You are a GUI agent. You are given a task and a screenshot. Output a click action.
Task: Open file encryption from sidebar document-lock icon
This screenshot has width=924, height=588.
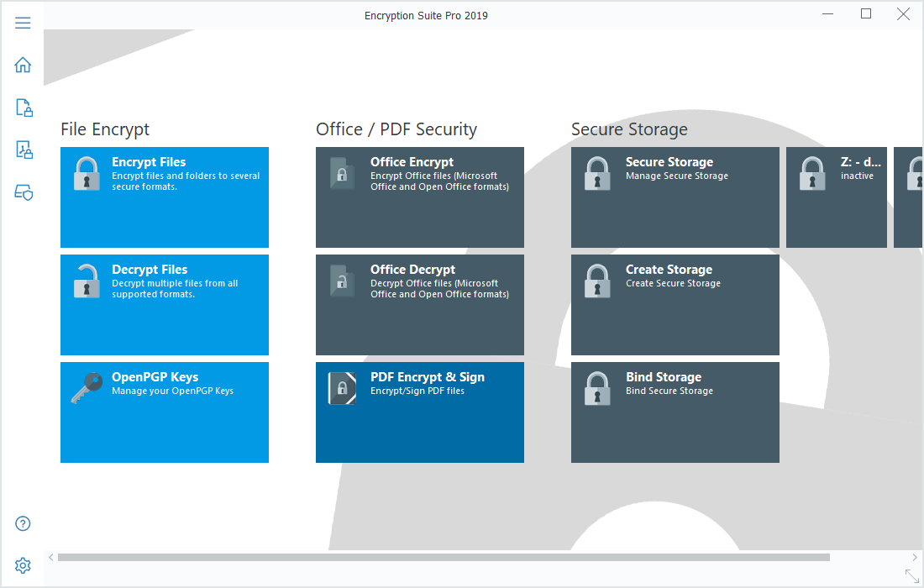(x=24, y=108)
